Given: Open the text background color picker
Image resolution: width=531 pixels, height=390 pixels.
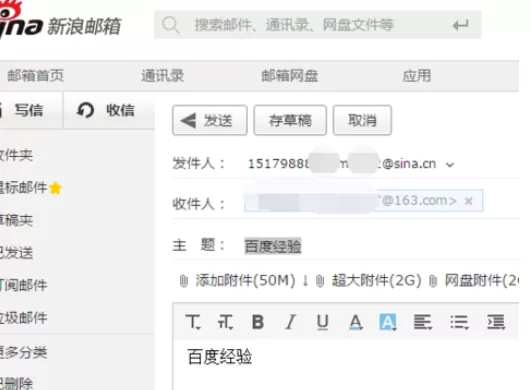Looking at the screenshot, I should 388,322.
